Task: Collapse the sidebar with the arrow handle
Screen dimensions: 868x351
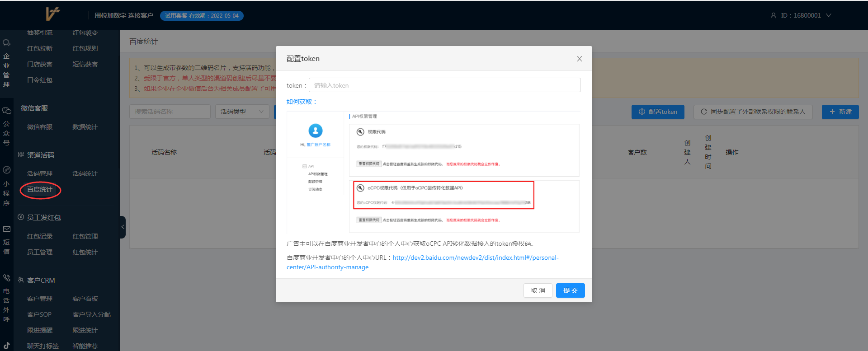Action: click(123, 227)
